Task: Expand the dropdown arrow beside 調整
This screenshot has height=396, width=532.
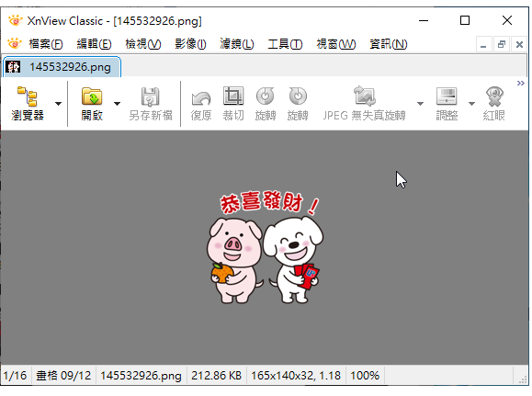Action: pyautogui.click(x=471, y=104)
